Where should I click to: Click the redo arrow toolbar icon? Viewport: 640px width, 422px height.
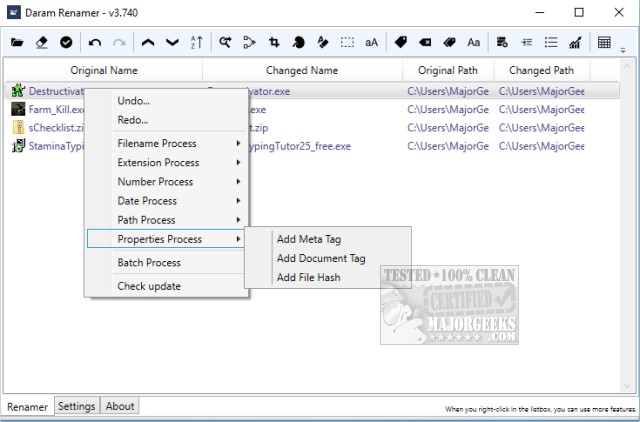[119, 42]
